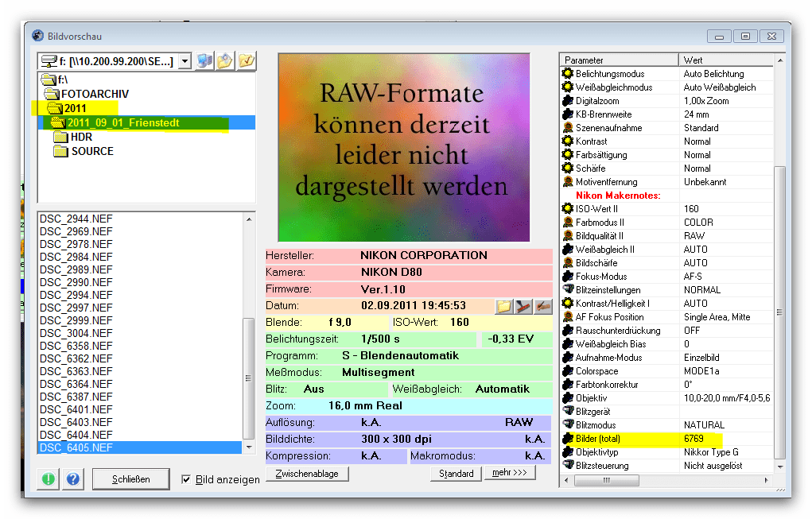The height and width of the screenshot is (519, 812).
Task: Click the 'Parameter' column header
Action: 620,60
